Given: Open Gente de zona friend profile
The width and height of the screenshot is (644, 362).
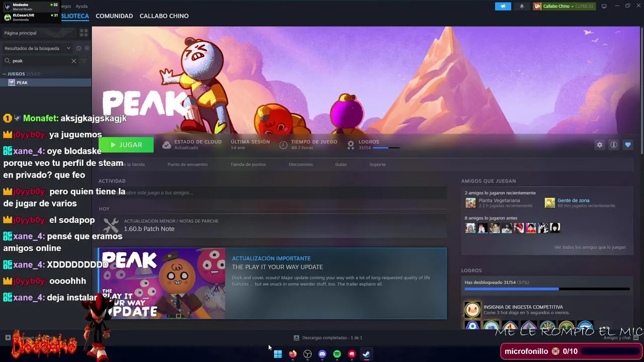Looking at the screenshot, I should (573, 200).
